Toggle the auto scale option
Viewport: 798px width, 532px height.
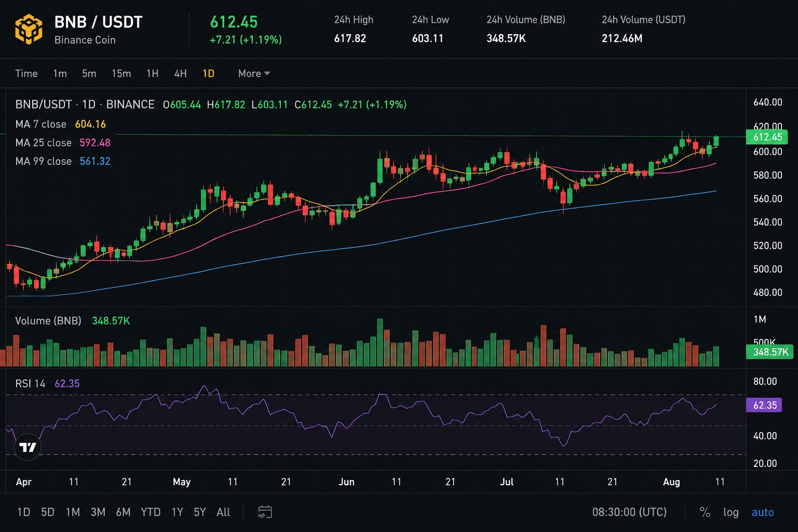pyautogui.click(x=763, y=512)
